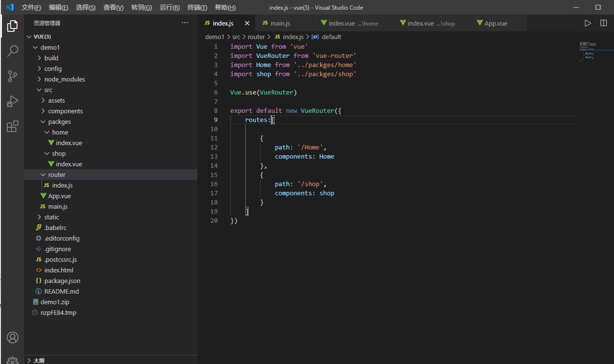
Task: Collapse the home folder
Action: (x=111, y=132)
